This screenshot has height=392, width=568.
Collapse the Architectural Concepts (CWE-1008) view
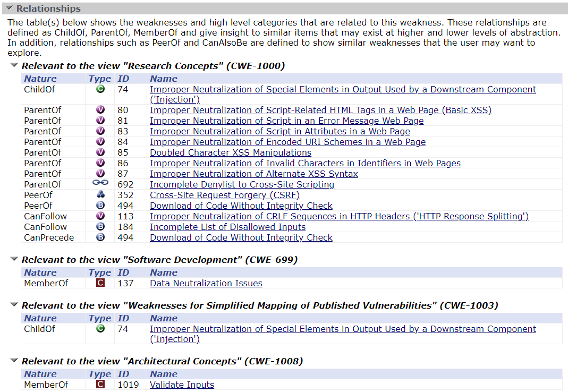(x=14, y=361)
